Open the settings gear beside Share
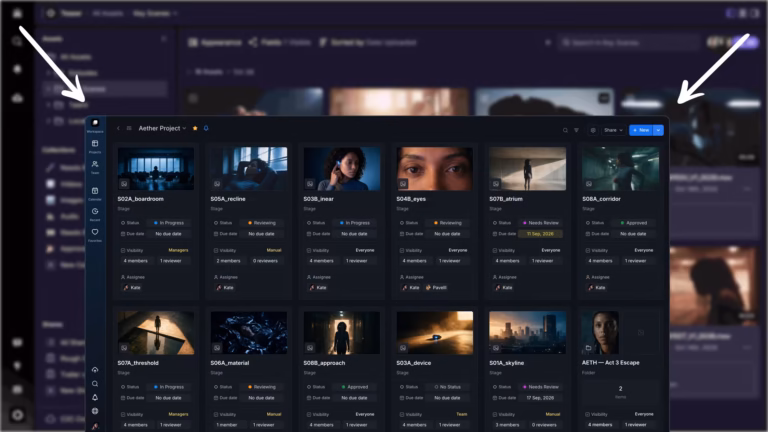768x432 pixels. coord(593,130)
